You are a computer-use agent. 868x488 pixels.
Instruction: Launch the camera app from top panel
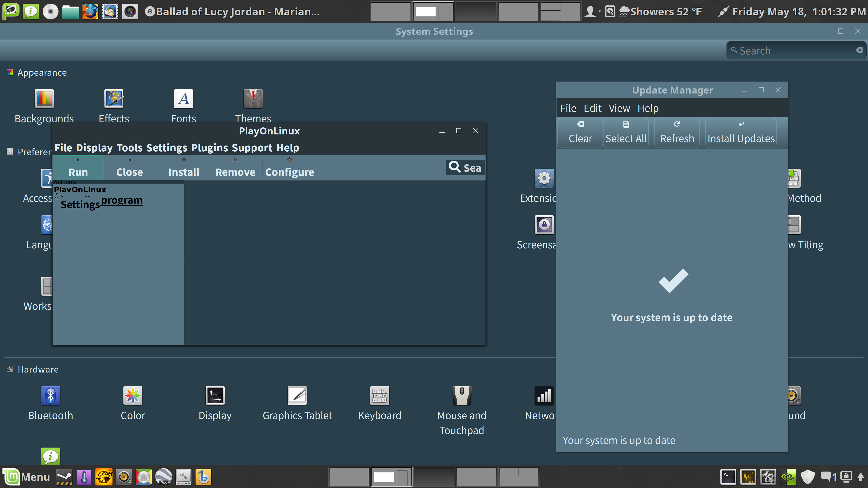[x=130, y=12]
